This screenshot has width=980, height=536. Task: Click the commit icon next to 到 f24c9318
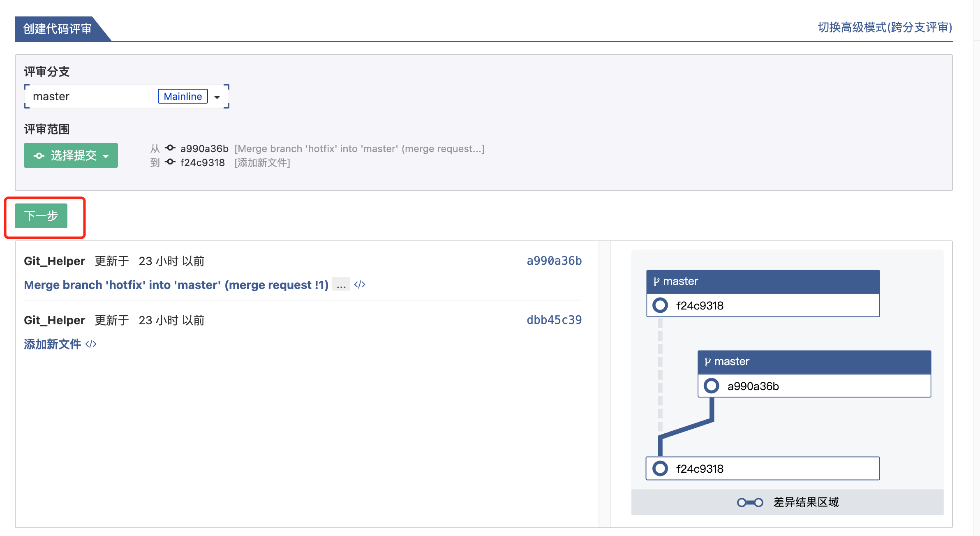170,162
